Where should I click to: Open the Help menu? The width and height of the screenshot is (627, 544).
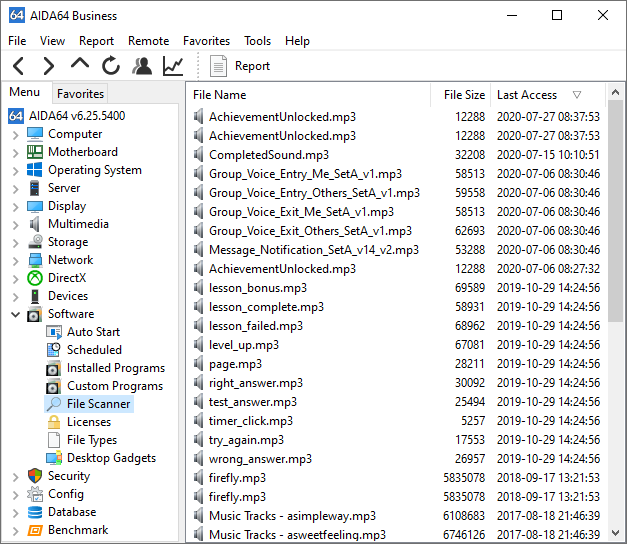coord(297,41)
